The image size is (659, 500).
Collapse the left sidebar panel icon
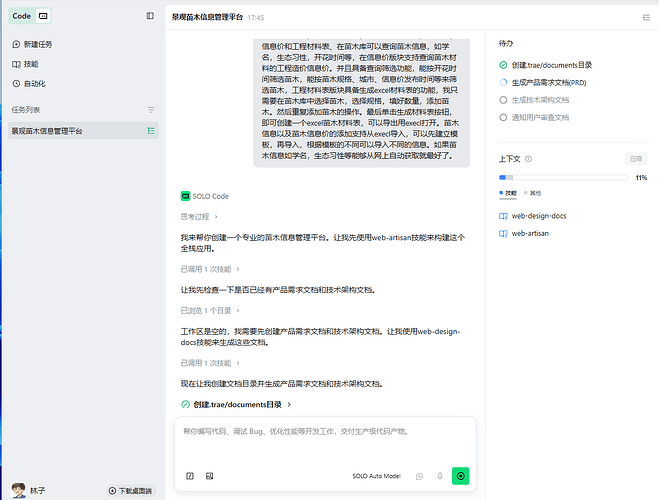pos(150,16)
